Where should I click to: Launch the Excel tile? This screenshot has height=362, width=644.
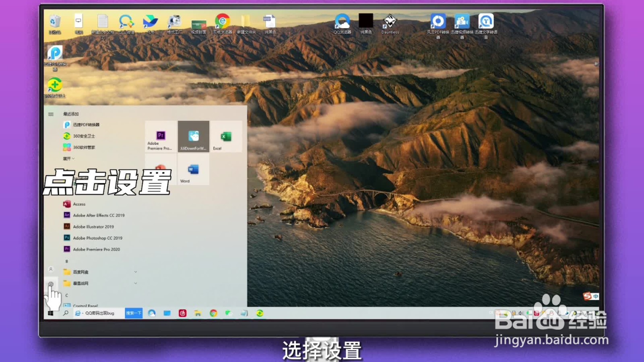(226, 136)
